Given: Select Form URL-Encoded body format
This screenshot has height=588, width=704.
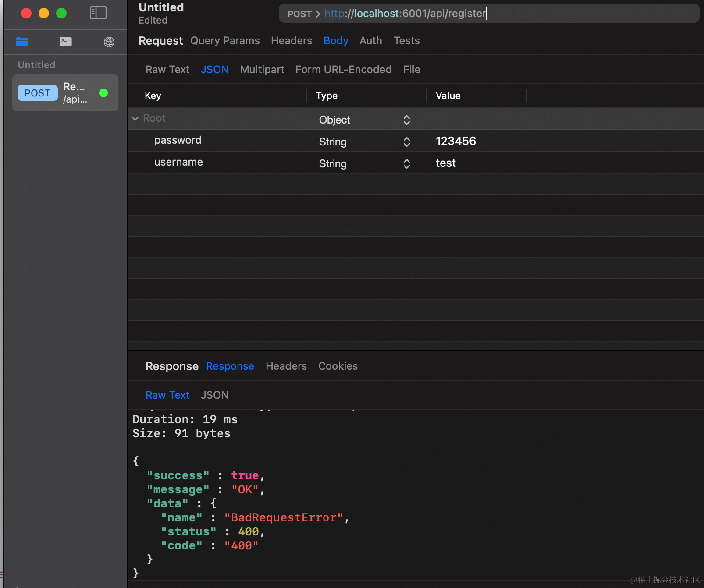Looking at the screenshot, I should pos(344,70).
